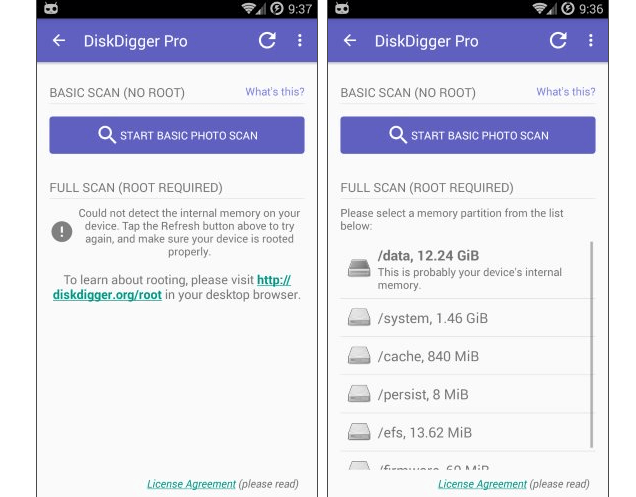Tap battery charging icon in left status bar
This screenshot has width=636, height=497.
tap(277, 8)
